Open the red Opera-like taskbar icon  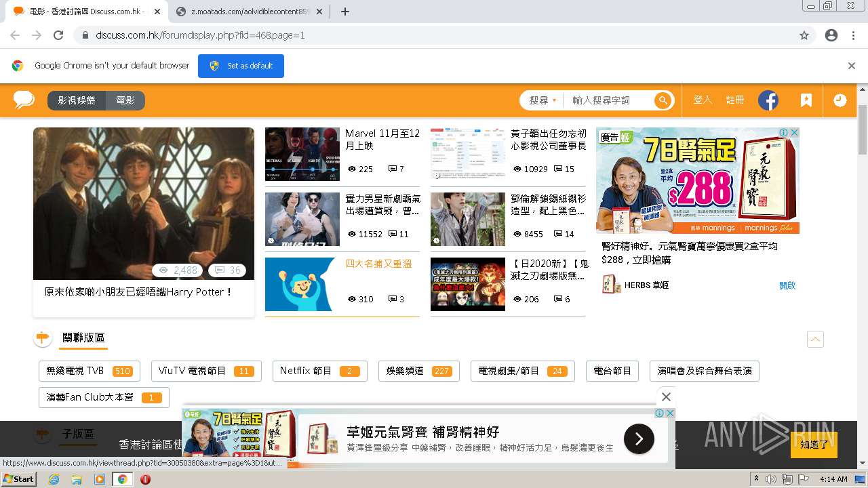[145, 479]
